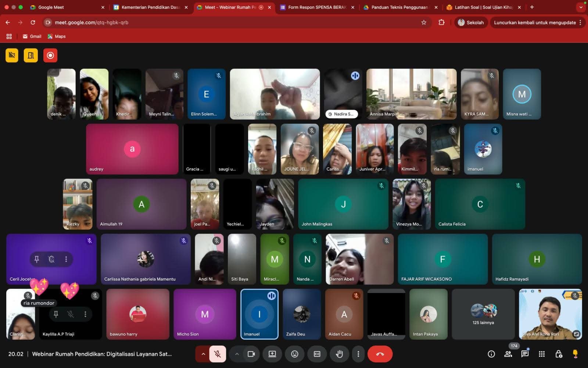Viewport: 588px width, 368px height.
Task: Open meeting details info icon
Action: pyautogui.click(x=491, y=354)
